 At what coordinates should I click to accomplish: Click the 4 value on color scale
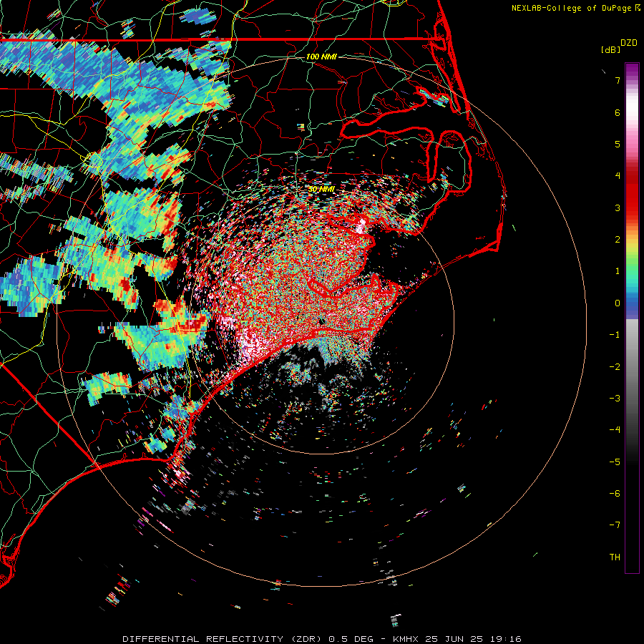(618, 176)
